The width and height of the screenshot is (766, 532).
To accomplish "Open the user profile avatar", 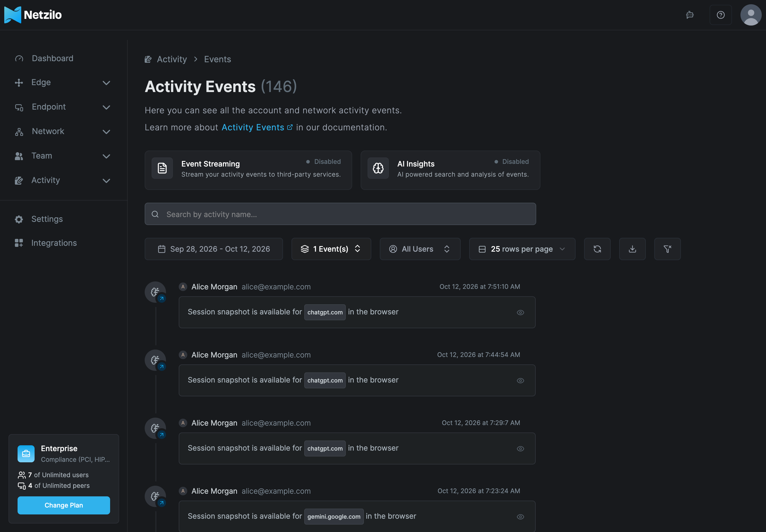I will click(751, 15).
